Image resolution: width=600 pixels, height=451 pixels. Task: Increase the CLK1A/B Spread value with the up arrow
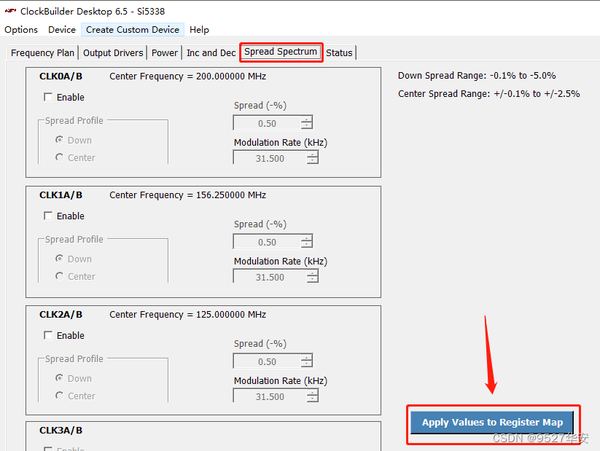click(x=306, y=238)
